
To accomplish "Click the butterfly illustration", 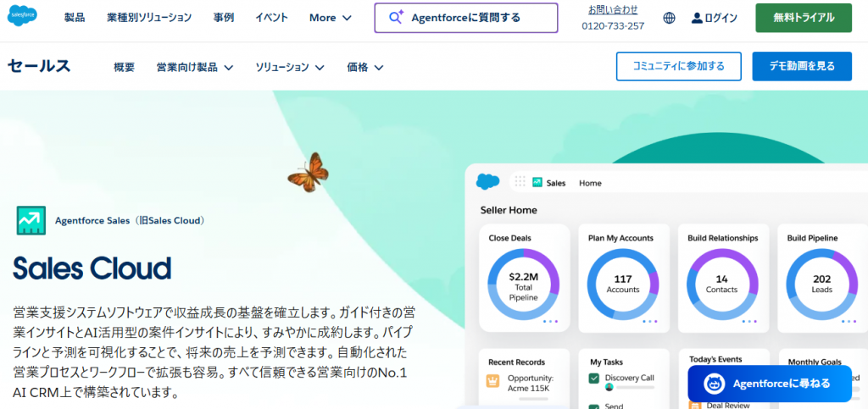I will point(308,172).
